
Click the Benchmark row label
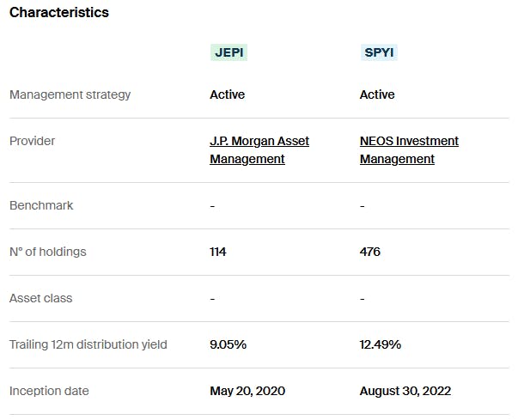[41, 205]
